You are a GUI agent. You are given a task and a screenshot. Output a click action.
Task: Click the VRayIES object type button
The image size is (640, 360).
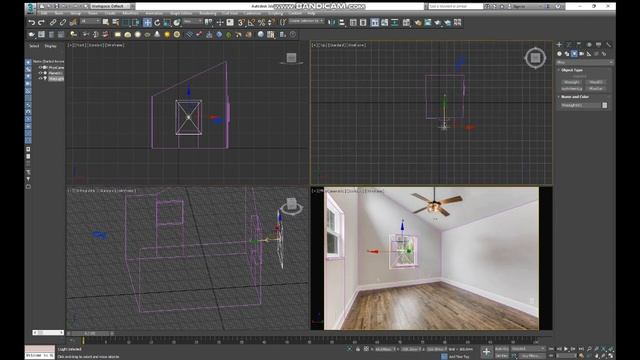pyautogui.click(x=596, y=82)
